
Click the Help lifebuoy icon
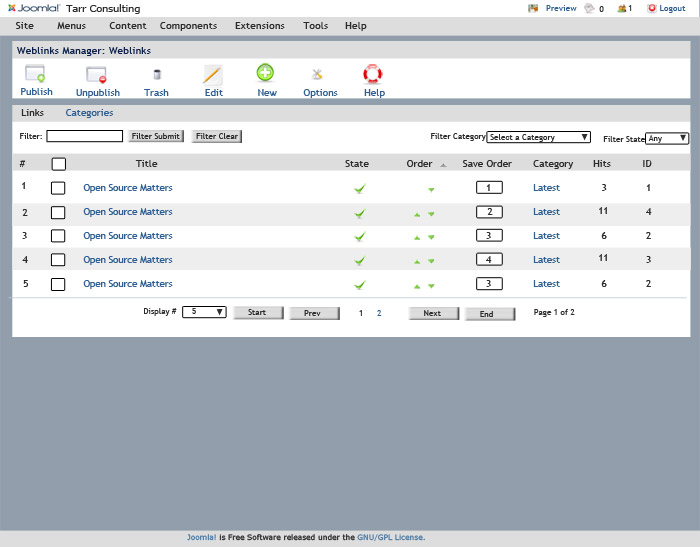pyautogui.click(x=374, y=73)
